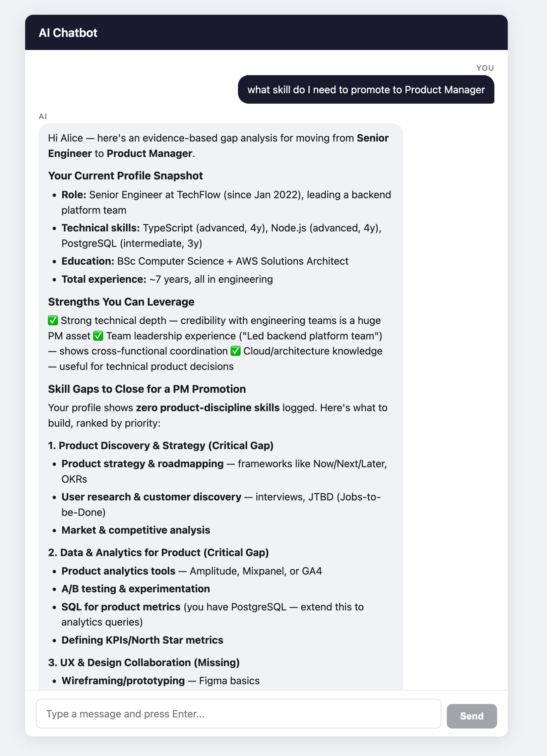The height and width of the screenshot is (756, 547).
Task: Click the YOU sender label
Action: tap(485, 68)
